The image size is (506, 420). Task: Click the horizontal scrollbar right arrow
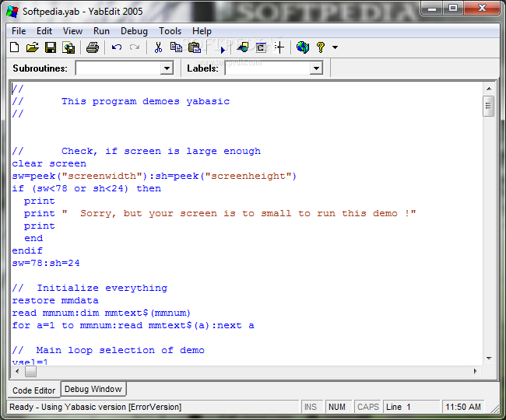[475, 371]
